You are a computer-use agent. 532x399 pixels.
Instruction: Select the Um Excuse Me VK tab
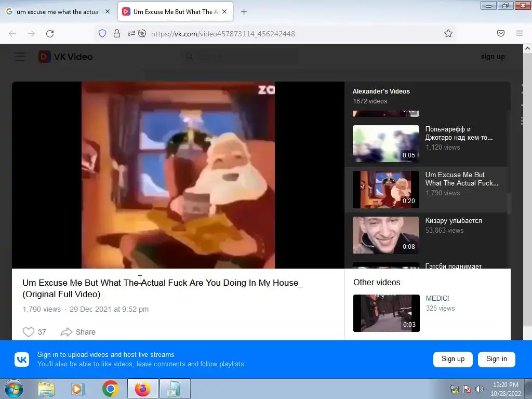pyautogui.click(x=175, y=11)
